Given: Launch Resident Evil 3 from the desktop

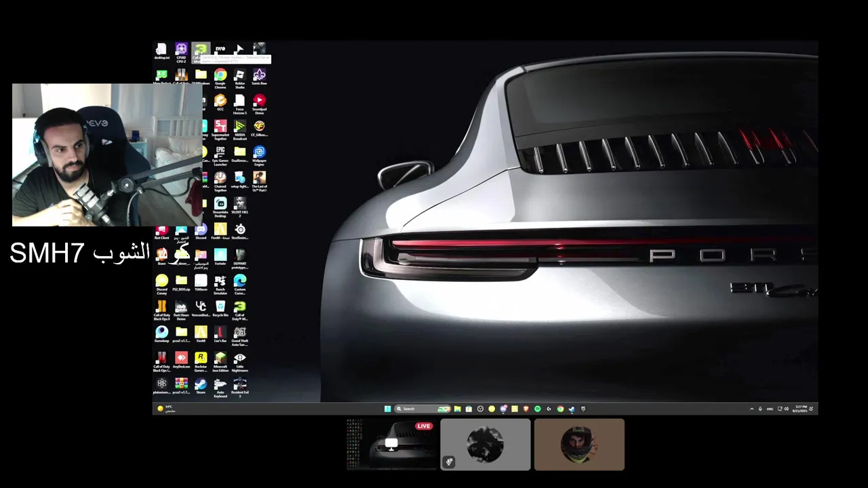Looking at the screenshot, I should pyautogui.click(x=239, y=388).
